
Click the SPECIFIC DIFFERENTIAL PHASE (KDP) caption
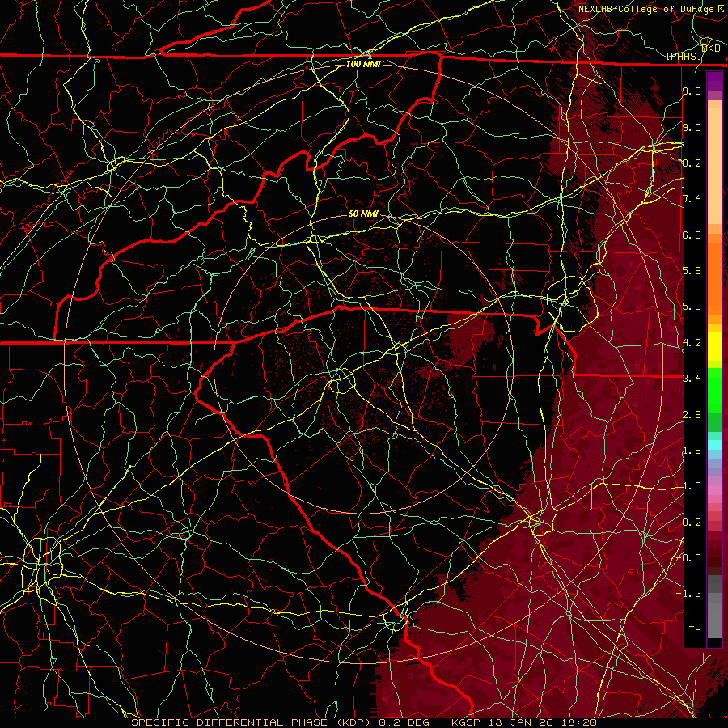point(251,722)
